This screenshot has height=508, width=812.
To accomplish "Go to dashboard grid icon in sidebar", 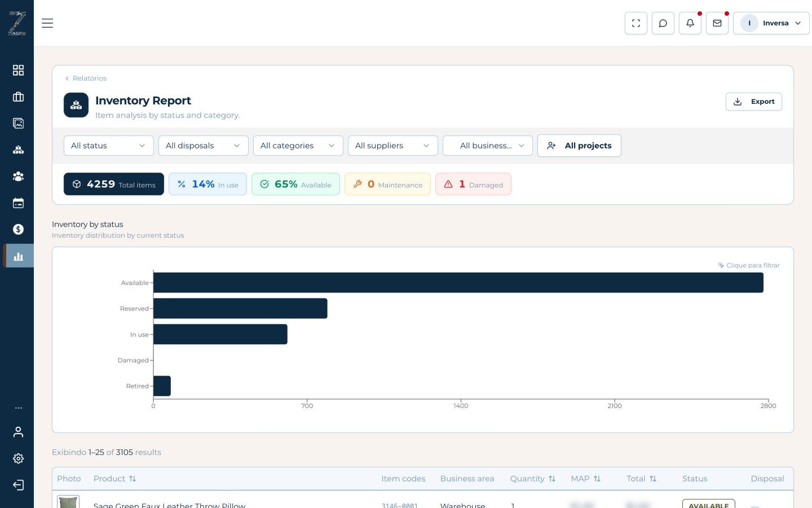I will coord(18,70).
